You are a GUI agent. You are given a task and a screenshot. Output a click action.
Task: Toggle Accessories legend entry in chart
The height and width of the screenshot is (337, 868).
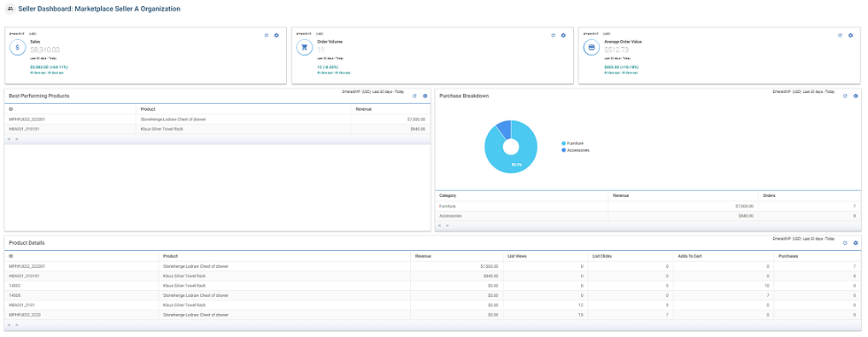576,149
